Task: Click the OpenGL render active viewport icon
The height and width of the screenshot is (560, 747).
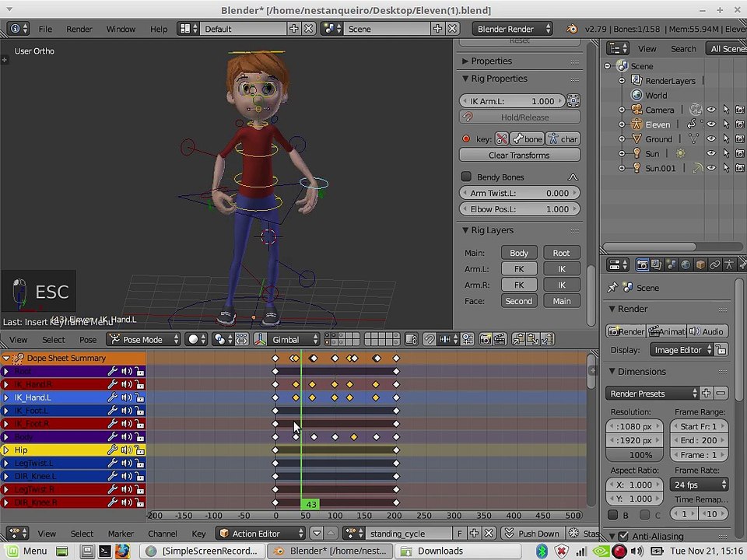Action: 486,340
